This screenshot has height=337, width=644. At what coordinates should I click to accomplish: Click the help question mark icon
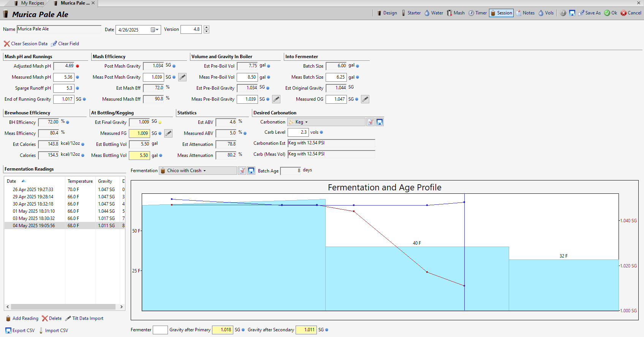pyautogui.click(x=563, y=13)
